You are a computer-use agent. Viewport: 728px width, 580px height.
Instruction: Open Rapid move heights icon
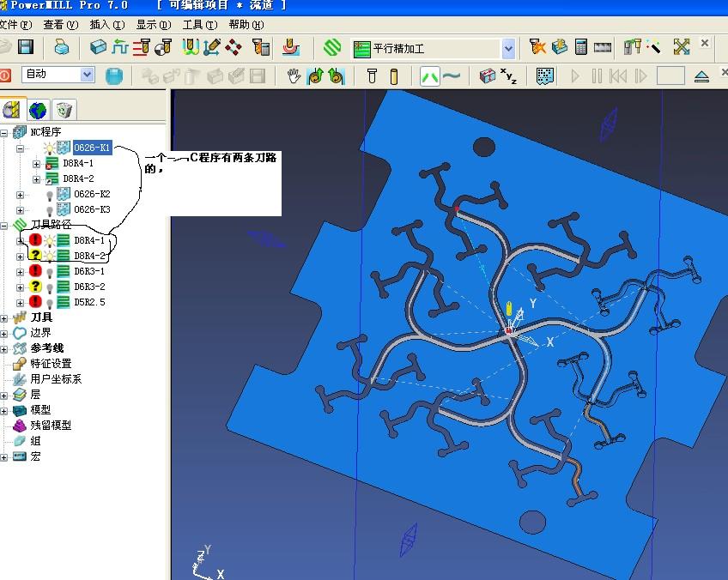(142, 47)
